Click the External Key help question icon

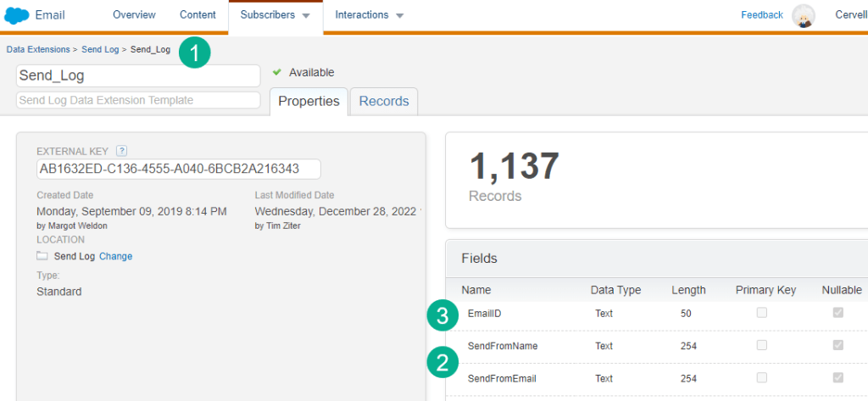click(121, 150)
